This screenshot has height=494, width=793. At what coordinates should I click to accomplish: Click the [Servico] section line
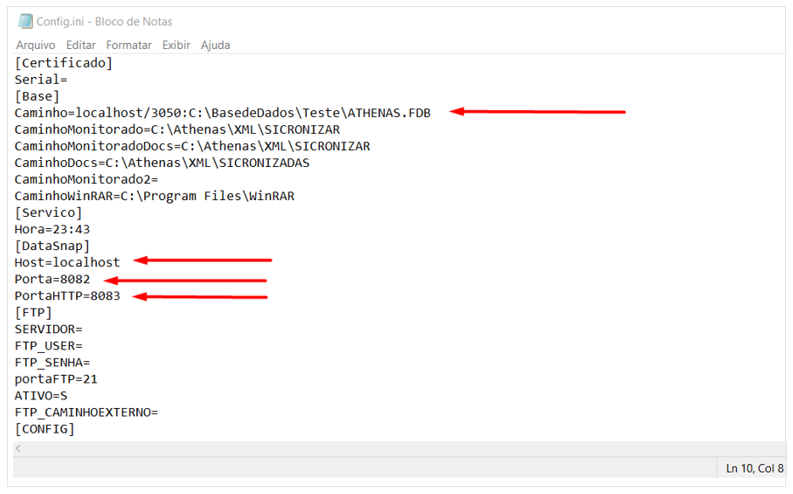click(49, 212)
